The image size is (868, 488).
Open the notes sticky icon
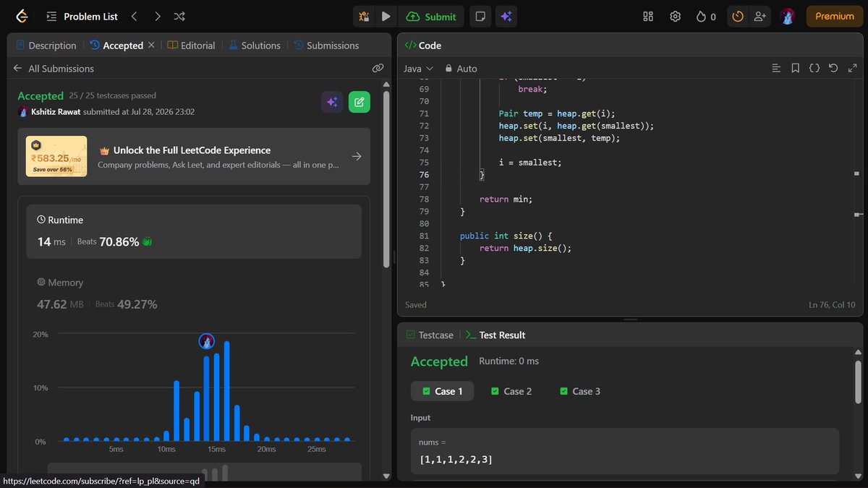tap(479, 16)
